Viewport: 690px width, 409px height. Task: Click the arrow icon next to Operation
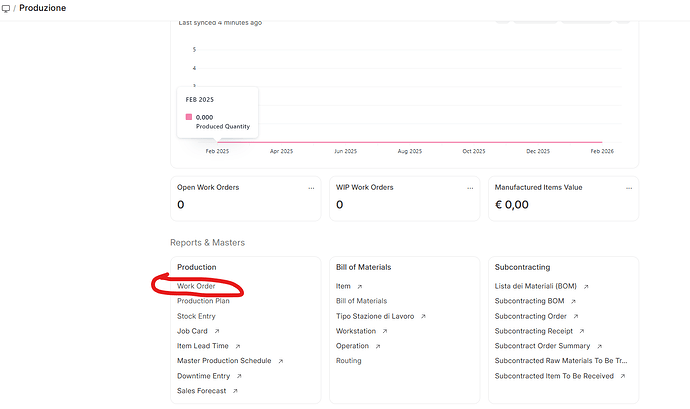378,346
